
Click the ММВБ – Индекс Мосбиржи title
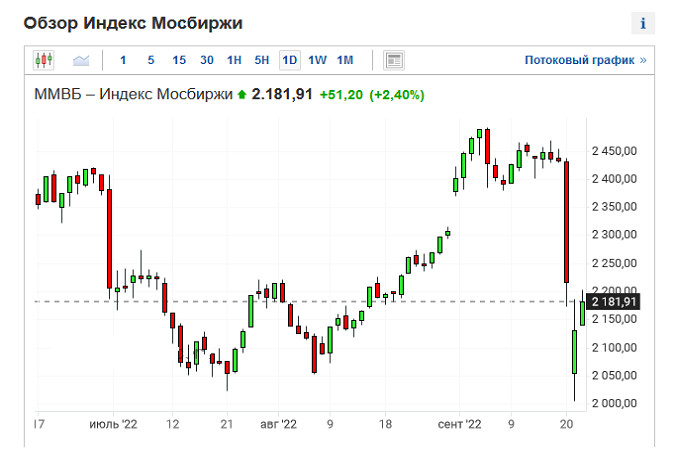point(133,94)
